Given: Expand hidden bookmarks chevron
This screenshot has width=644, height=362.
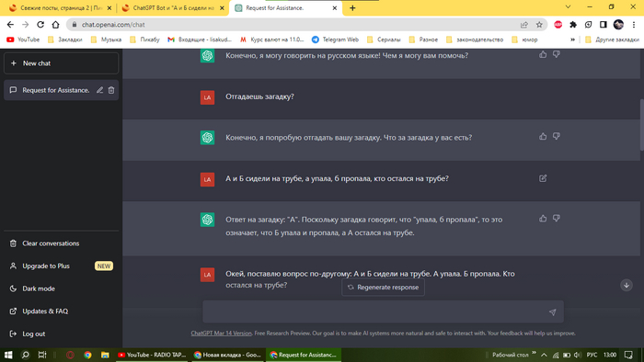Looking at the screenshot, I should tap(572, 40).
